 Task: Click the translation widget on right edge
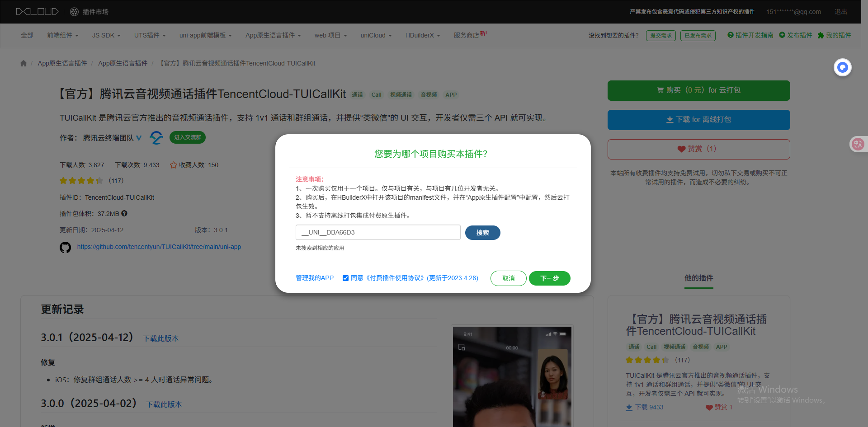pos(858,144)
